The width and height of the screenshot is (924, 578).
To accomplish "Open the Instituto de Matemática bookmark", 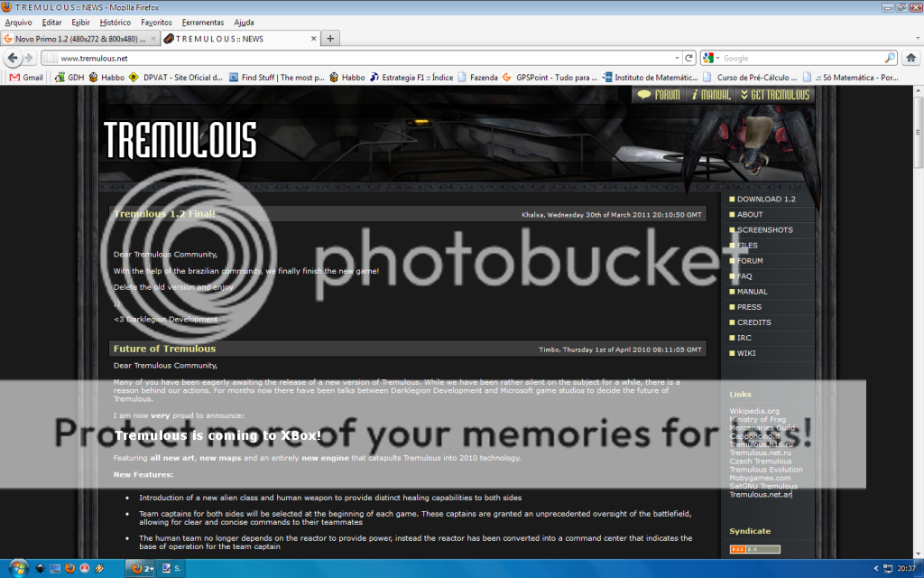I will [650, 78].
